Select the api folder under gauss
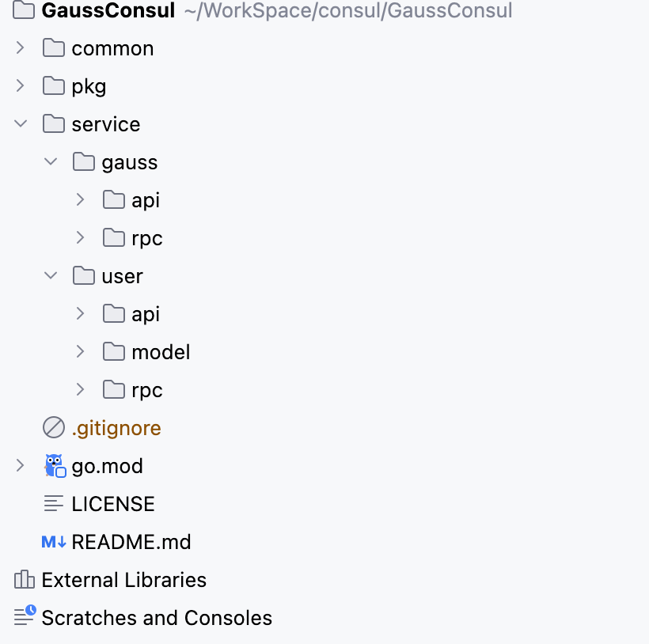 coord(146,200)
